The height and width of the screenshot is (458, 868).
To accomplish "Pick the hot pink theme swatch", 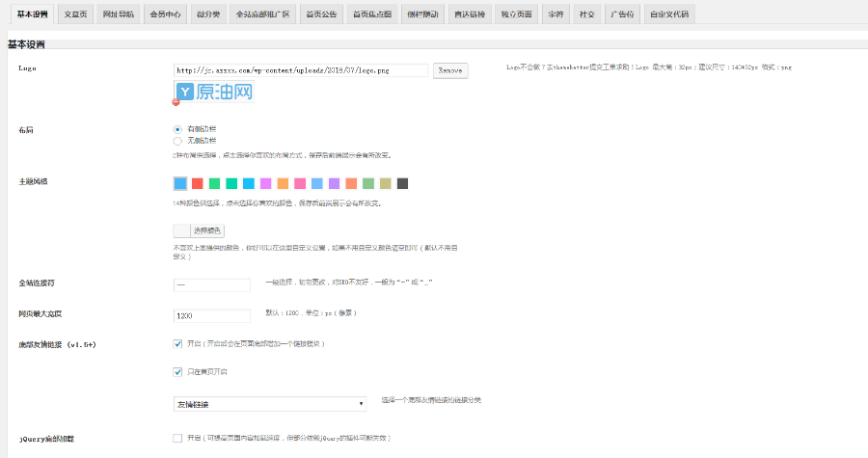I will [300, 183].
